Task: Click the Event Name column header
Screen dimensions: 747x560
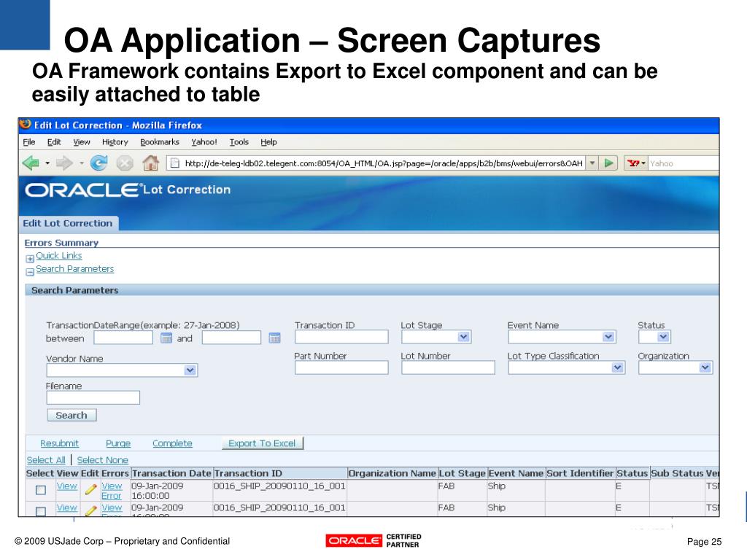Action: [x=516, y=473]
